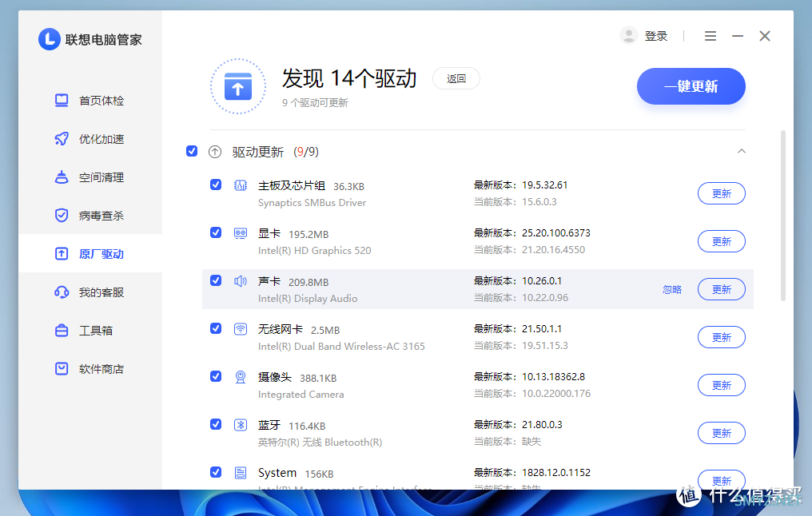Update the 蓝牙 Bluetooth driver

coord(722,433)
